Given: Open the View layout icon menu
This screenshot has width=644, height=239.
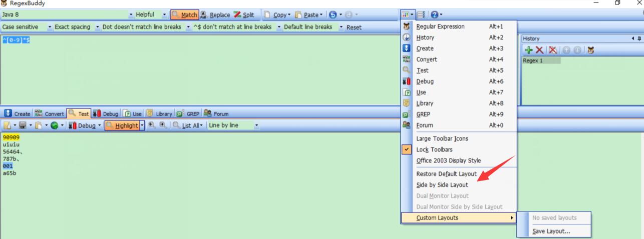Looking at the screenshot, I should click(408, 15).
